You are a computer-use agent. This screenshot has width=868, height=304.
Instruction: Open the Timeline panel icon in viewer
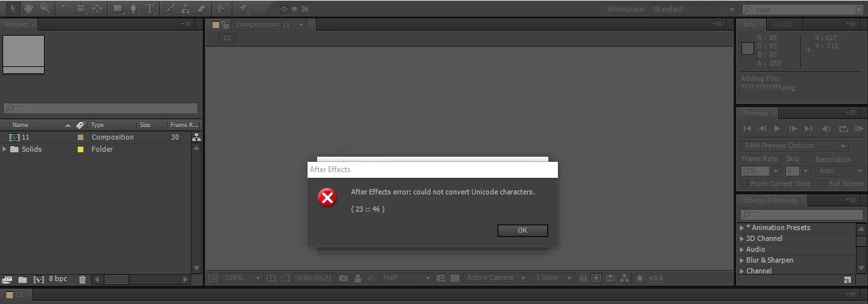[611, 278]
